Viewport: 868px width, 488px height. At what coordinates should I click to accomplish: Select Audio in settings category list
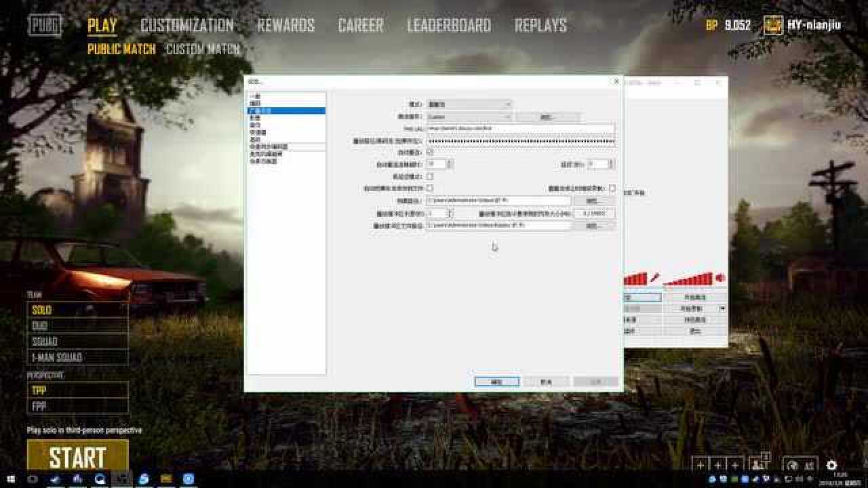[286, 125]
